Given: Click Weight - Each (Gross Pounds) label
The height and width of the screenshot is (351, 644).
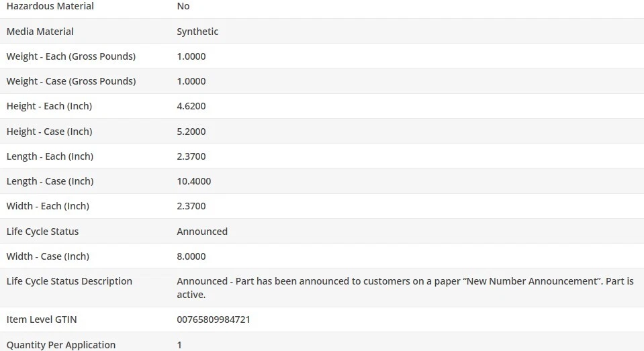Looking at the screenshot, I should [71, 56].
